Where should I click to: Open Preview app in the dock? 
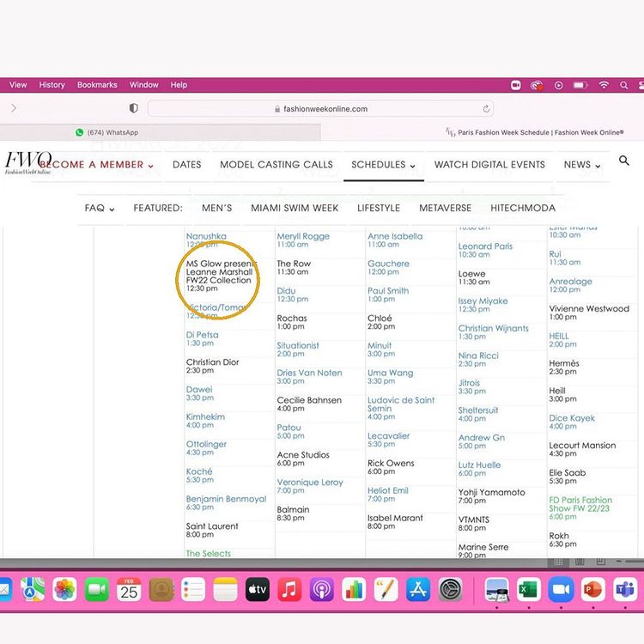(497, 589)
